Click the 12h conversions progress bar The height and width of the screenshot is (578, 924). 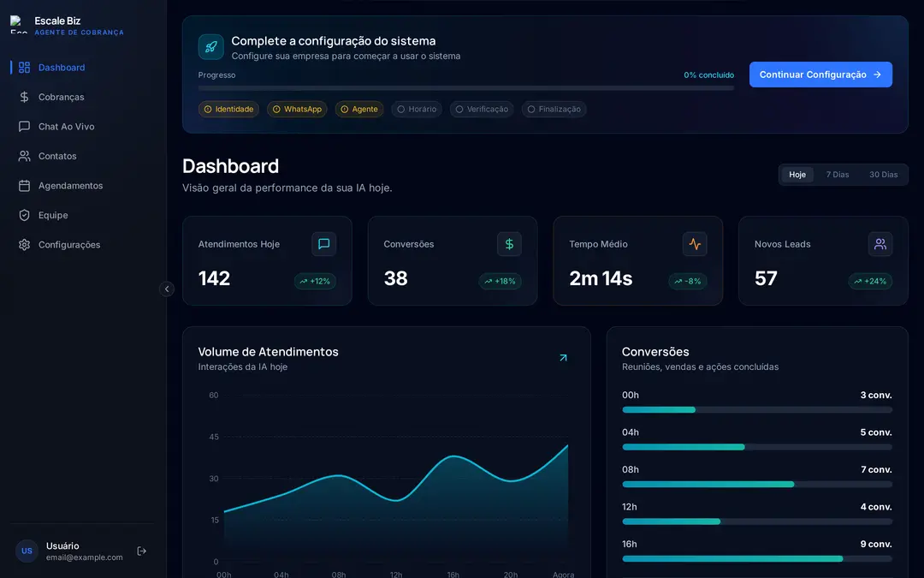click(x=757, y=521)
